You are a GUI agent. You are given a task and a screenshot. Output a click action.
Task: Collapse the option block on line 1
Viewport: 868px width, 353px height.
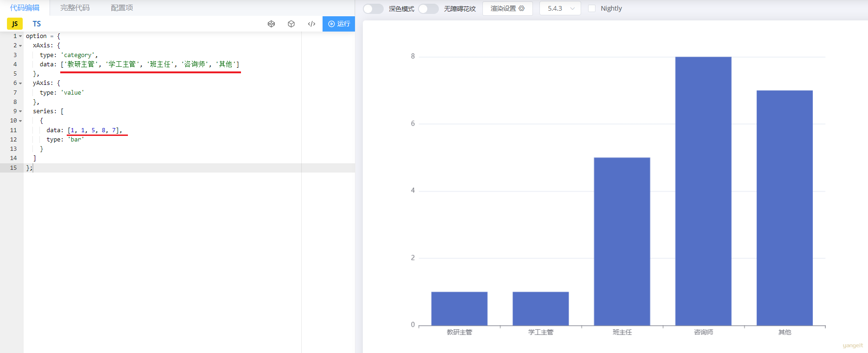[20, 36]
